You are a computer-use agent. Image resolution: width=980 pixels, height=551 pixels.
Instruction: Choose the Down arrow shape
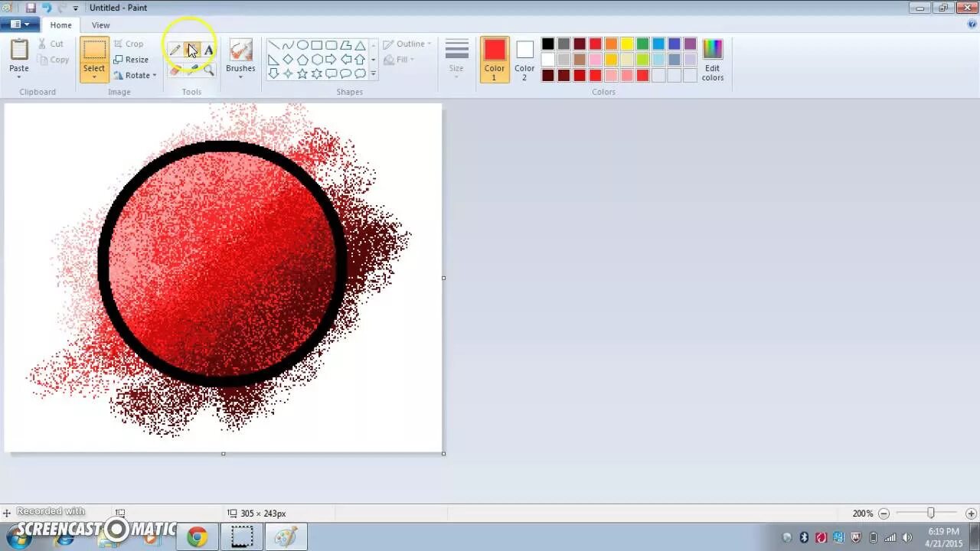[x=273, y=74]
